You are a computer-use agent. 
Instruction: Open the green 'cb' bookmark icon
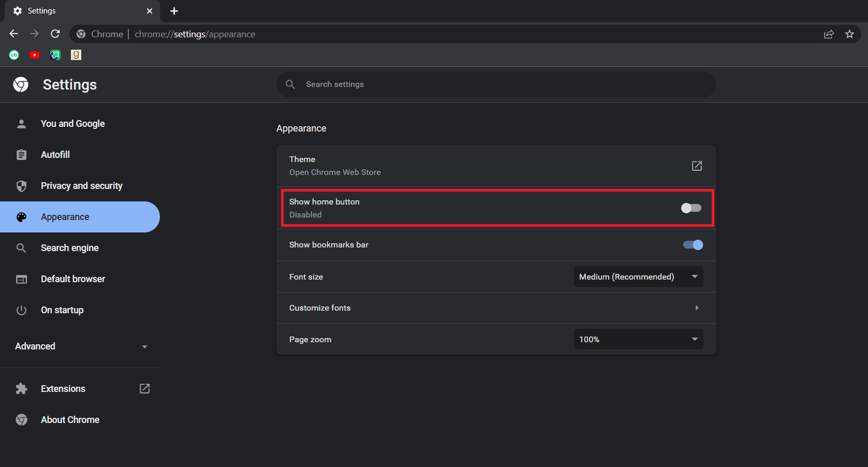point(14,55)
